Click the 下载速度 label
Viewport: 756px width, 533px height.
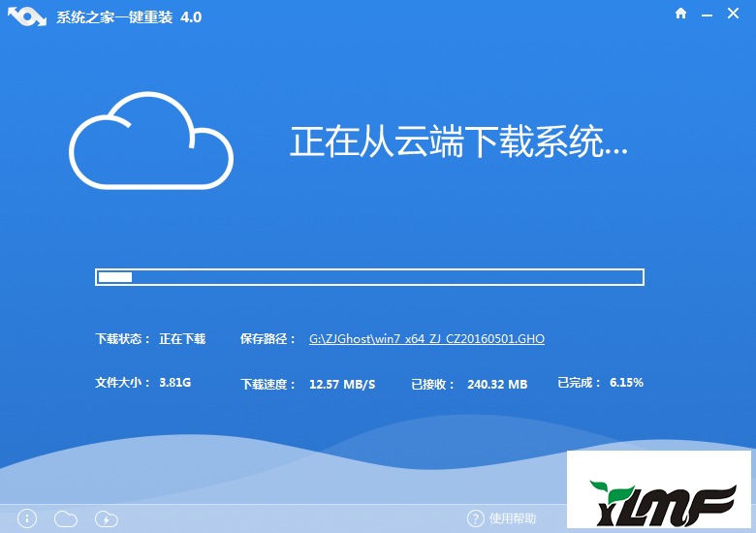pos(268,385)
